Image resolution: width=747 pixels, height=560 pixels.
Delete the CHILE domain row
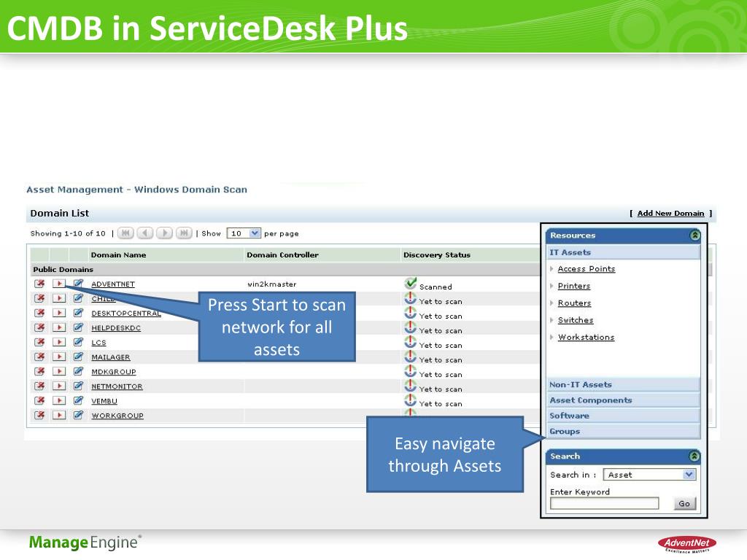point(39,298)
